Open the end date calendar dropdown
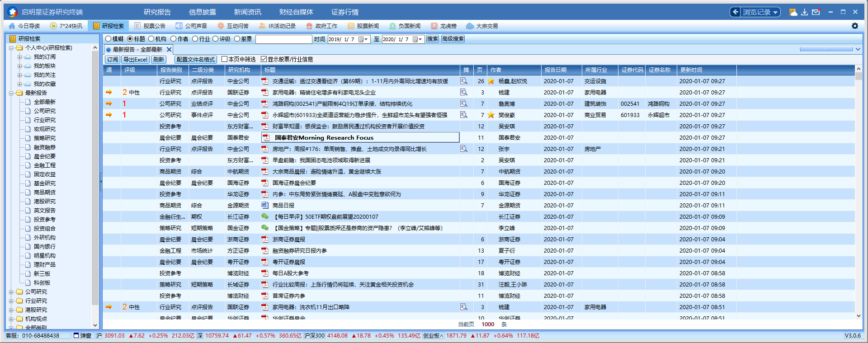The height and width of the screenshot is (343, 868). pos(418,39)
